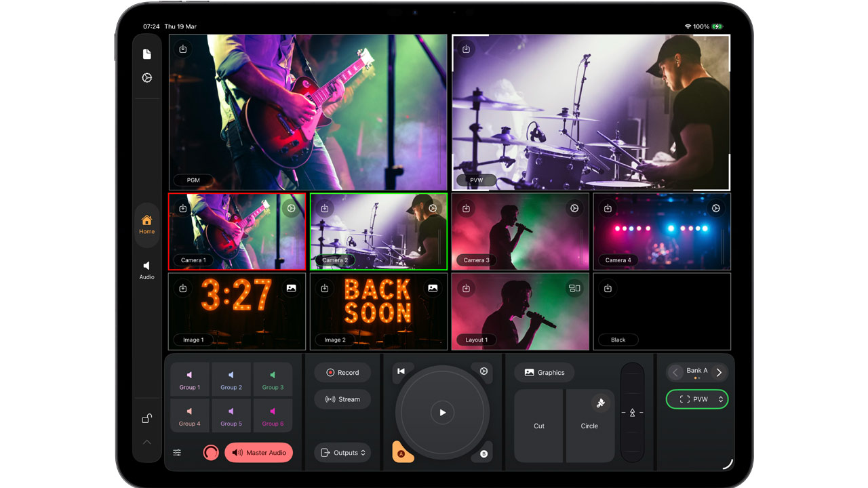Image resolution: width=868 pixels, height=488 pixels.
Task: Click the Circle transition effect icon
Action: (x=600, y=403)
